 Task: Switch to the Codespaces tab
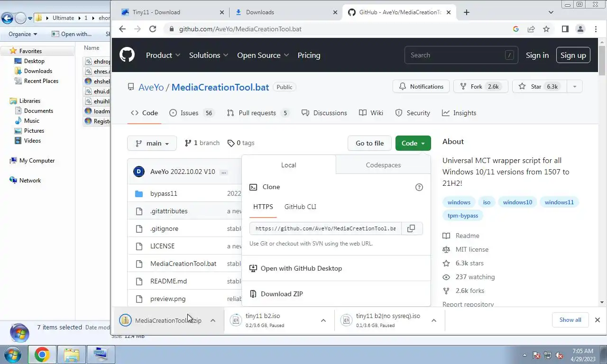pos(383,165)
